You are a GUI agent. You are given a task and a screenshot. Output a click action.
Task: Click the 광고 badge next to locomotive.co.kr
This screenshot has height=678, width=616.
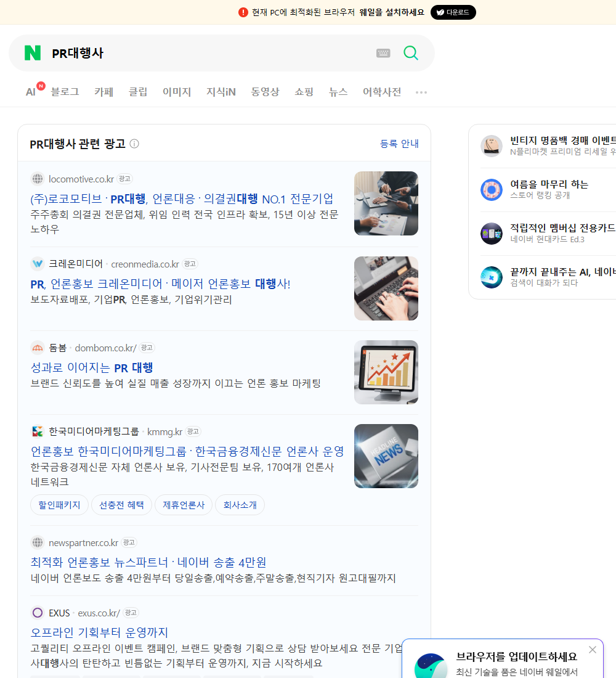124,179
